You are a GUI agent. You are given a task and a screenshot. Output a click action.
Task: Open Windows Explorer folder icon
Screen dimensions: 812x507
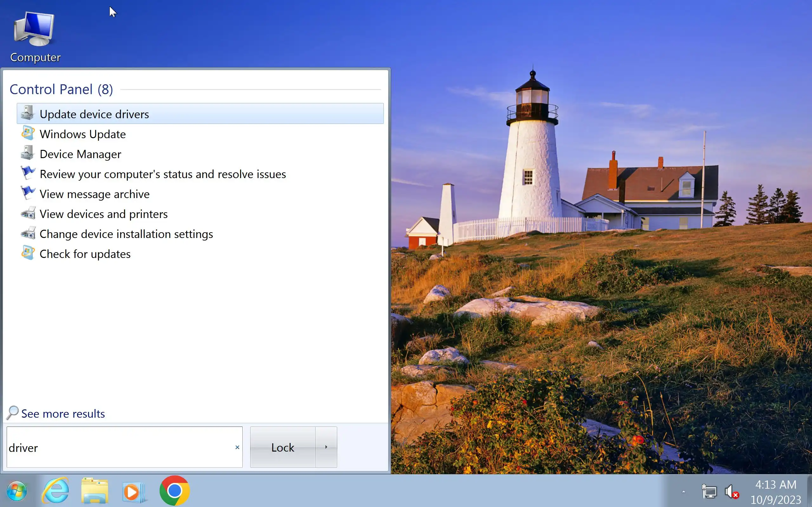[x=95, y=491]
